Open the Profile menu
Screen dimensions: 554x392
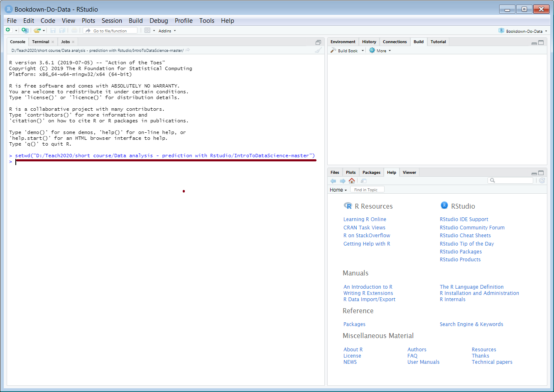(184, 21)
